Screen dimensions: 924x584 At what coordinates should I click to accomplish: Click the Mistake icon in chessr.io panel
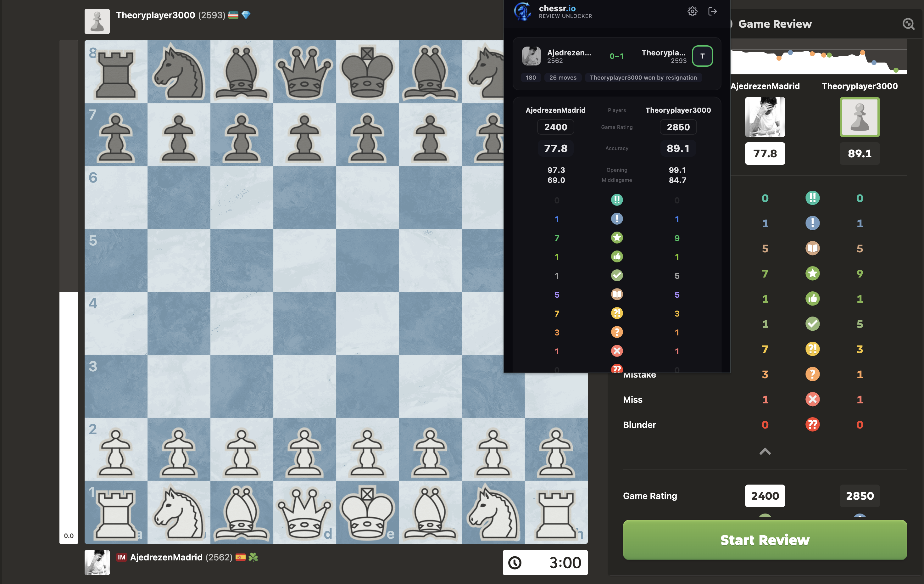617,332
